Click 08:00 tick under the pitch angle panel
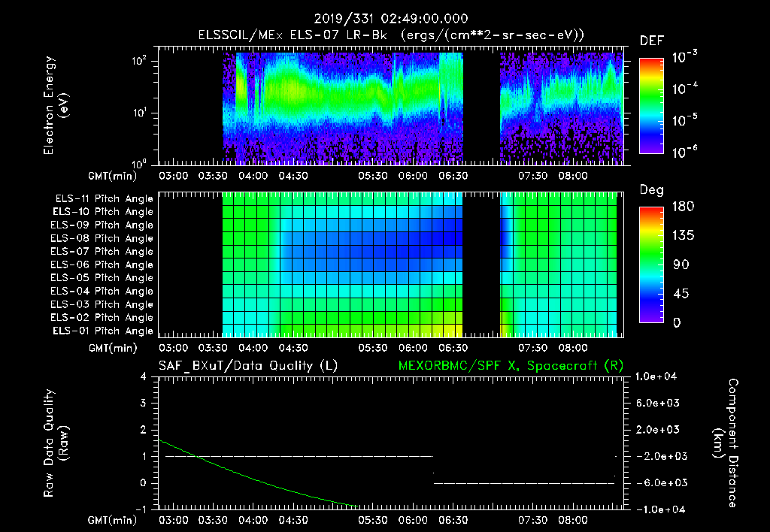The height and width of the screenshot is (532, 770). [x=573, y=348]
